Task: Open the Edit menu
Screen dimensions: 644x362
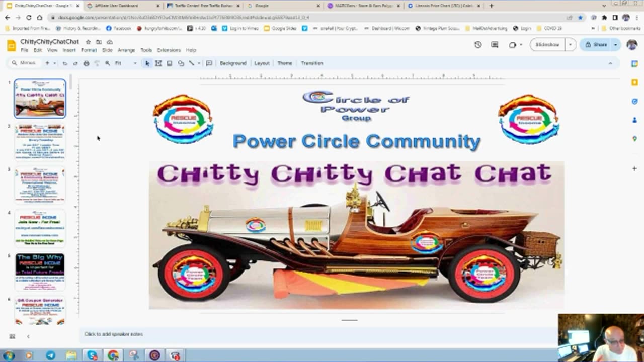Action: click(x=38, y=50)
